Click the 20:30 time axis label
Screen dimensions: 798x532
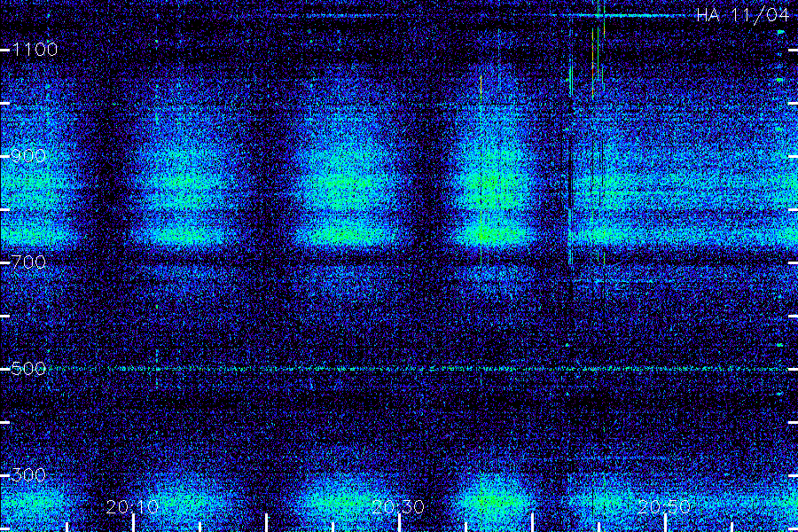(398, 506)
